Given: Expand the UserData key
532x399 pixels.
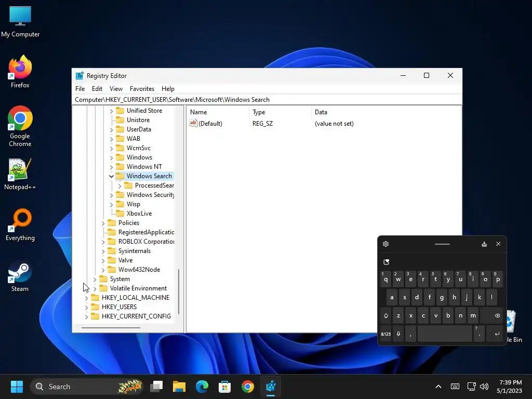Looking at the screenshot, I should click(111, 129).
